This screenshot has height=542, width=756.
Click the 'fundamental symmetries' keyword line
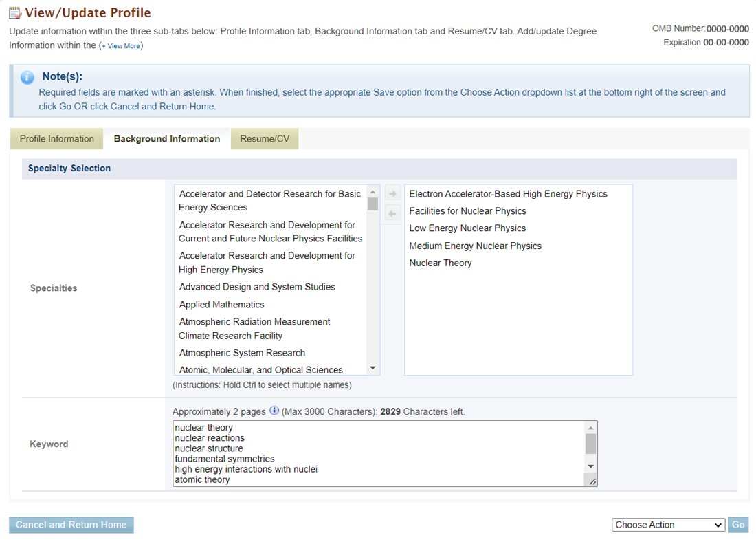(224, 459)
